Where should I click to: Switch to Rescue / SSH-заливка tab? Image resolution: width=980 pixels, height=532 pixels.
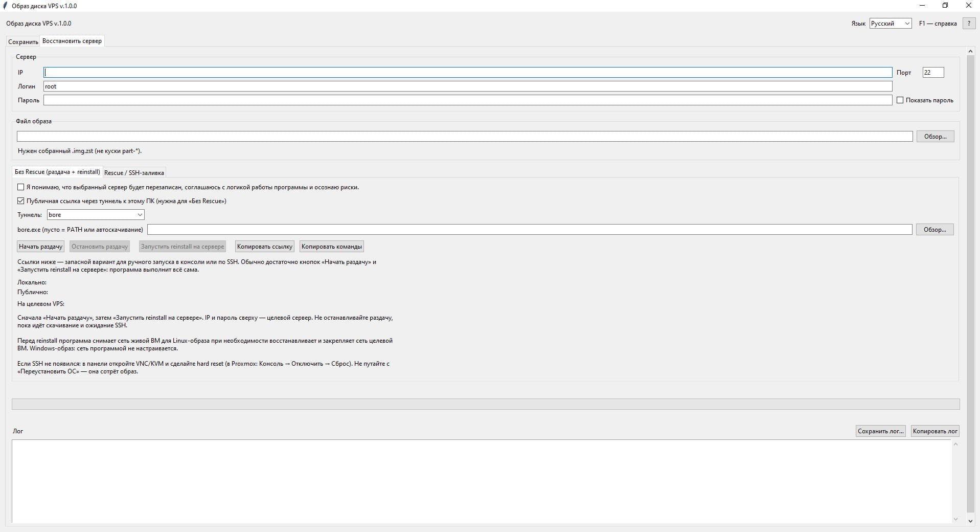[x=134, y=173]
